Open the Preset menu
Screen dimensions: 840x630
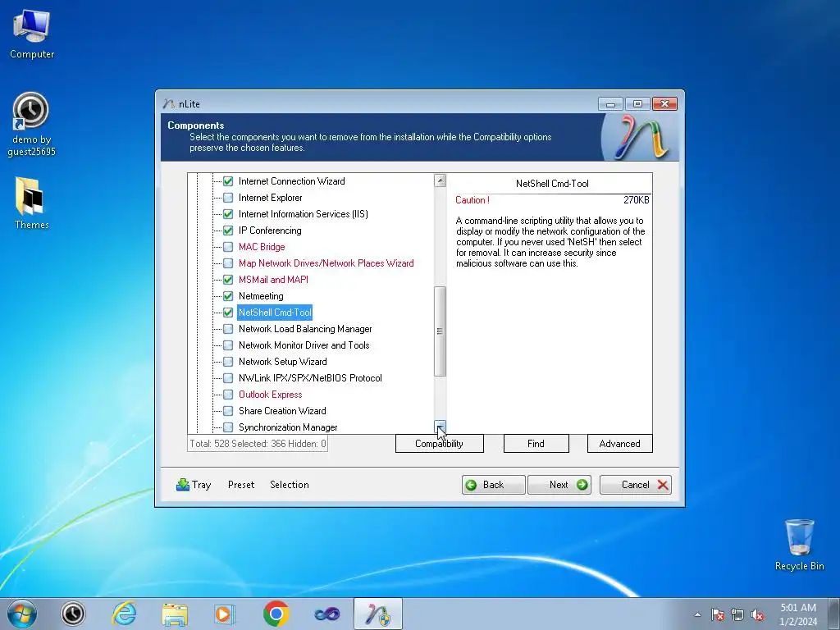click(241, 485)
